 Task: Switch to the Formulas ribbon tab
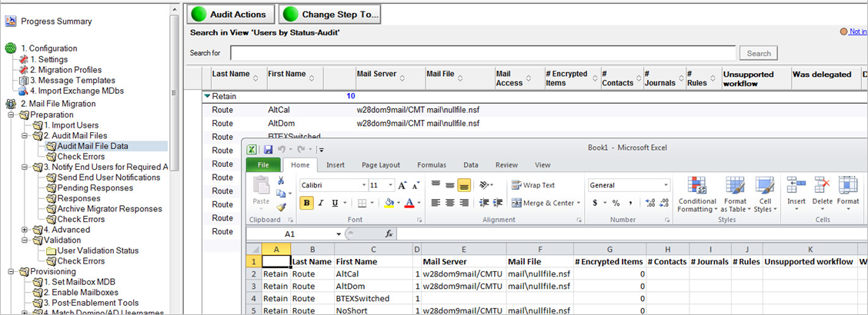432,164
